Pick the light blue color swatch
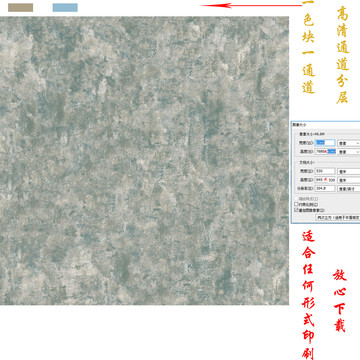 click(x=65, y=8)
